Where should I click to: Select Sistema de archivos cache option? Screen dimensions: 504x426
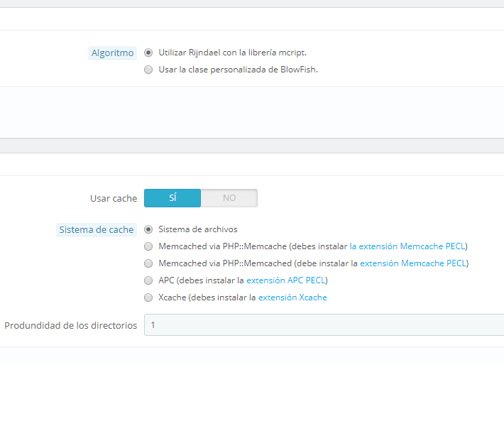pos(148,229)
